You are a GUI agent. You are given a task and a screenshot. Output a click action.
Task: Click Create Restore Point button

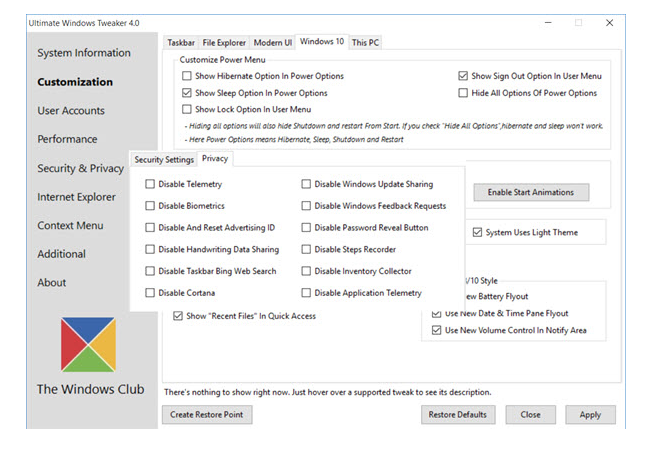point(207,415)
